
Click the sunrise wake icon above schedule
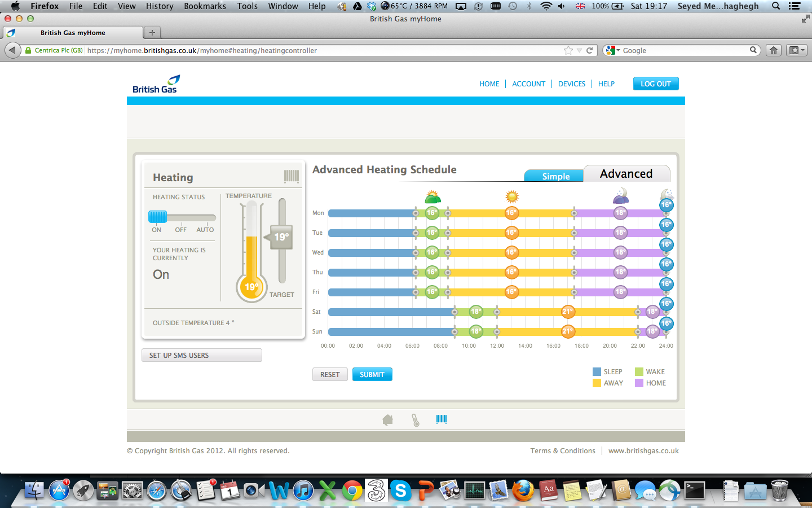point(433,197)
